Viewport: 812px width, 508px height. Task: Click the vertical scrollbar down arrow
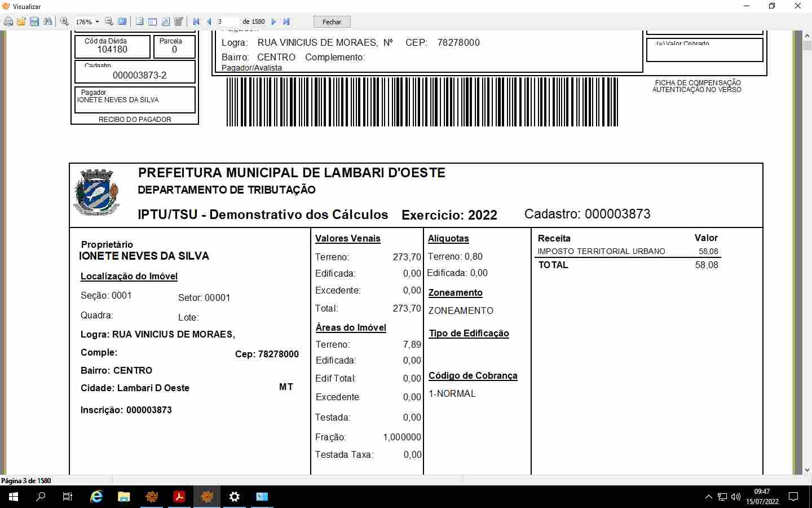point(807,470)
